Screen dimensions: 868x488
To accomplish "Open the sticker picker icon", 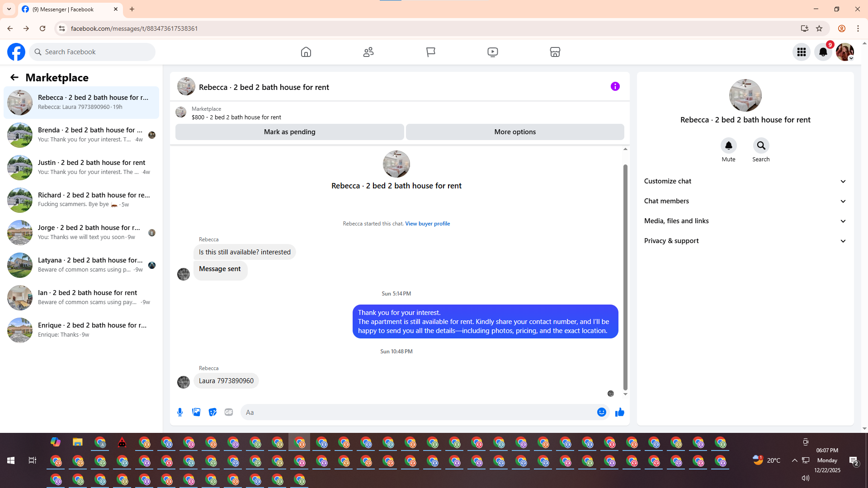I will coord(212,412).
